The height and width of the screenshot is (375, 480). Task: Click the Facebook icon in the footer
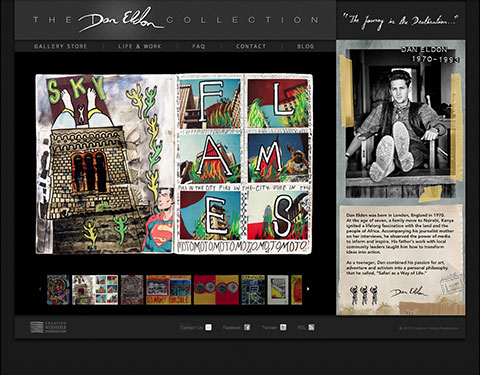(x=247, y=327)
